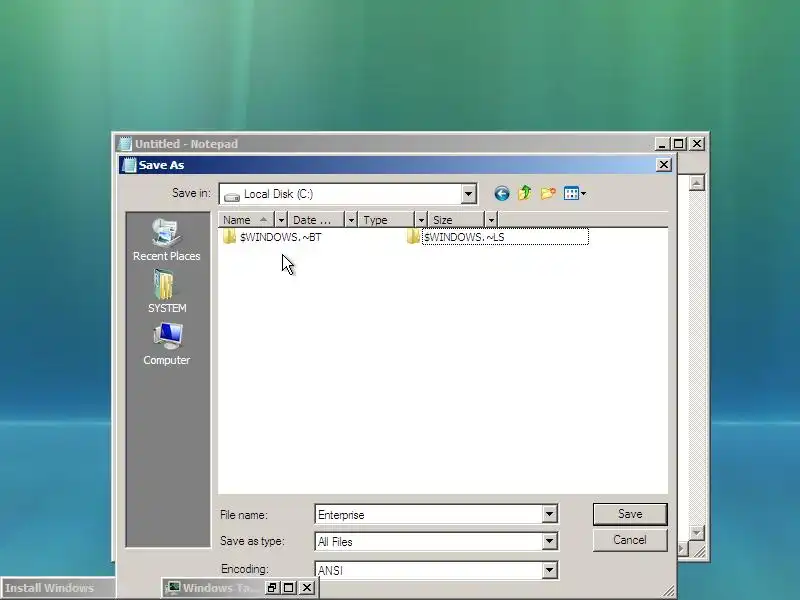The width and height of the screenshot is (800, 600).
Task: Open Recent Places in the sidebar
Action: pos(166,240)
